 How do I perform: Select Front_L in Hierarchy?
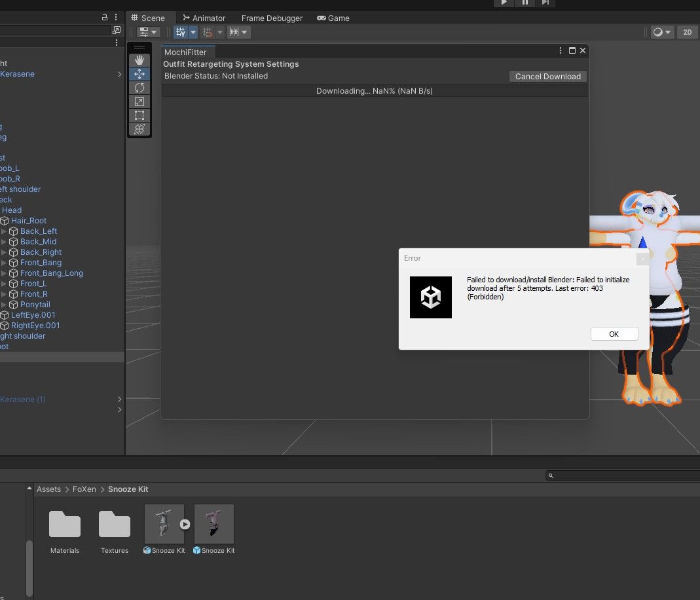[x=33, y=284]
